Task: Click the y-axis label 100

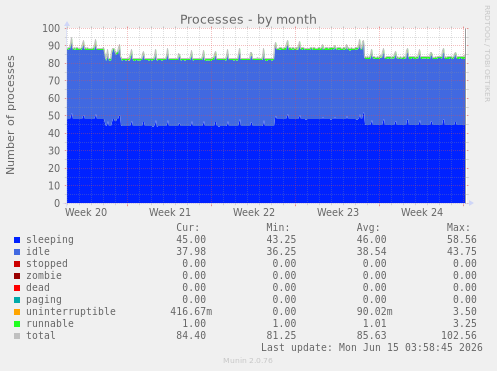Action: 51,28
